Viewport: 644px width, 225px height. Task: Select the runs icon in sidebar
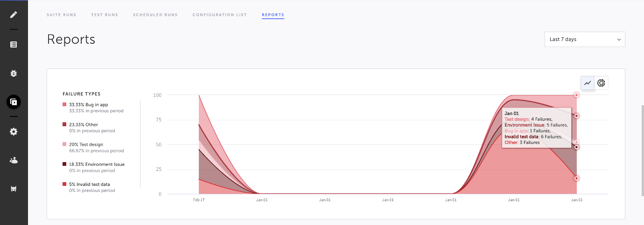click(14, 102)
